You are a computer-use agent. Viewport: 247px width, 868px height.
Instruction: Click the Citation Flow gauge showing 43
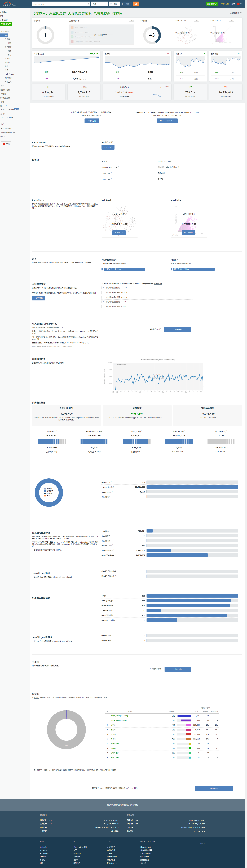click(x=152, y=35)
